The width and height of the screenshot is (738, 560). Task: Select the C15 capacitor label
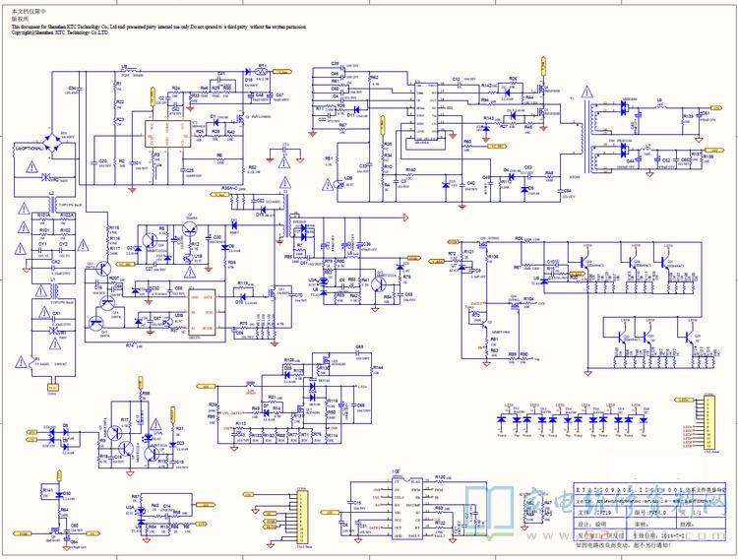[x=357, y=503]
